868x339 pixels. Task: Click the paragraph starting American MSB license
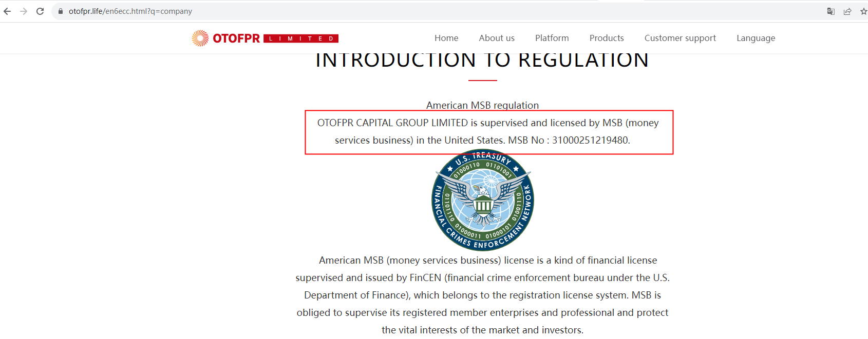(x=483, y=295)
